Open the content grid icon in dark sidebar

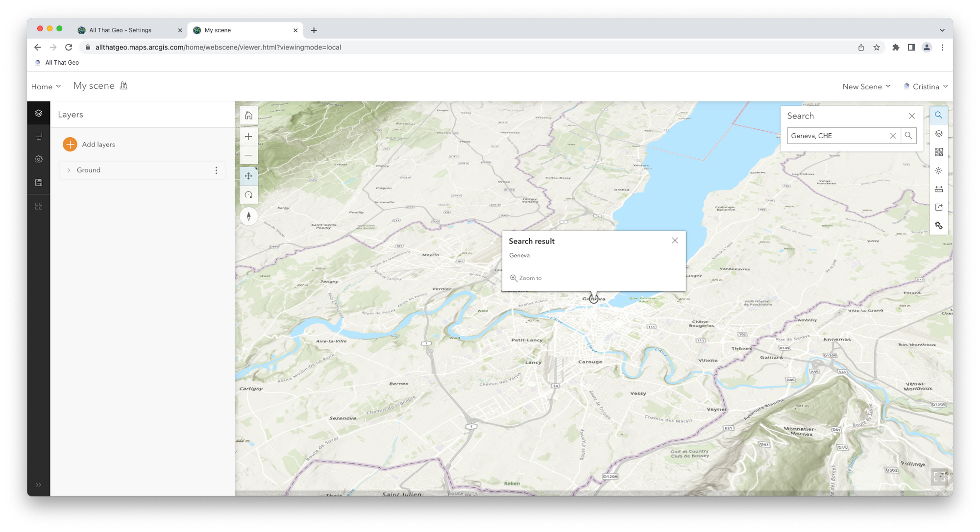point(39,206)
